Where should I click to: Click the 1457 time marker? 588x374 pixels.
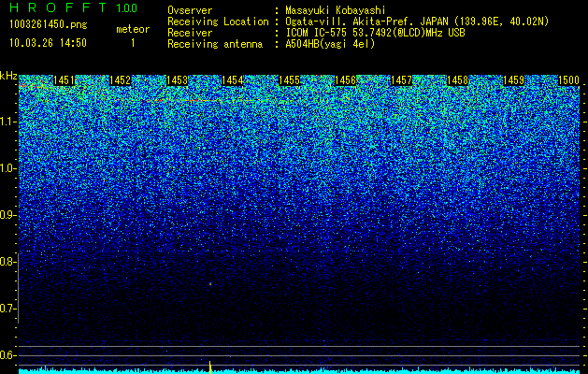(402, 80)
